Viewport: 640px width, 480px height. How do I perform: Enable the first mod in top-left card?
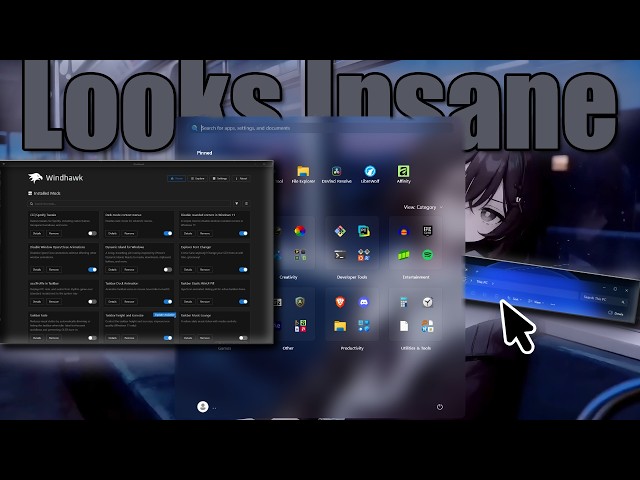[93, 233]
